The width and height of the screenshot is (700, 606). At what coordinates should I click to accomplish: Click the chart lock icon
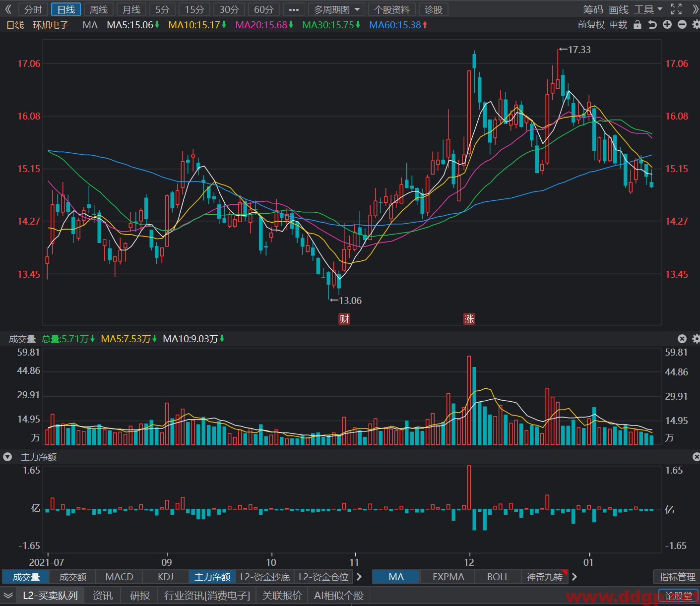pos(637,25)
